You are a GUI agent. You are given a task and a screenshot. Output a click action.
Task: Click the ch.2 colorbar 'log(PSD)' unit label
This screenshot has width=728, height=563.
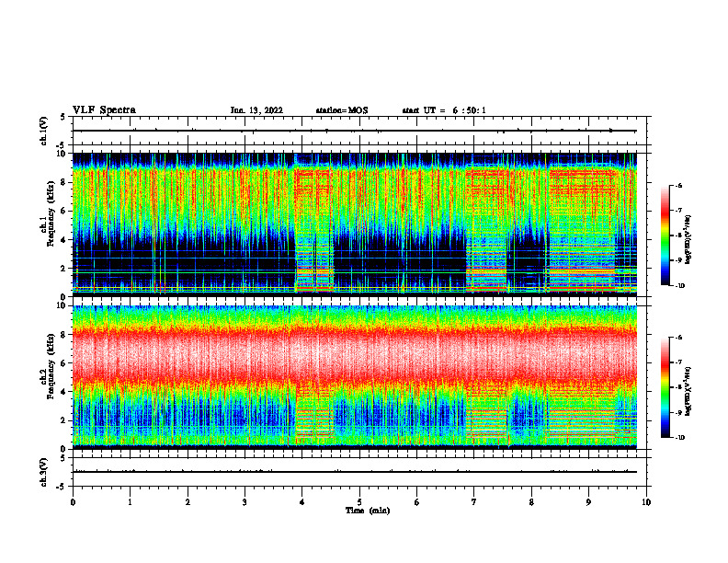click(688, 391)
